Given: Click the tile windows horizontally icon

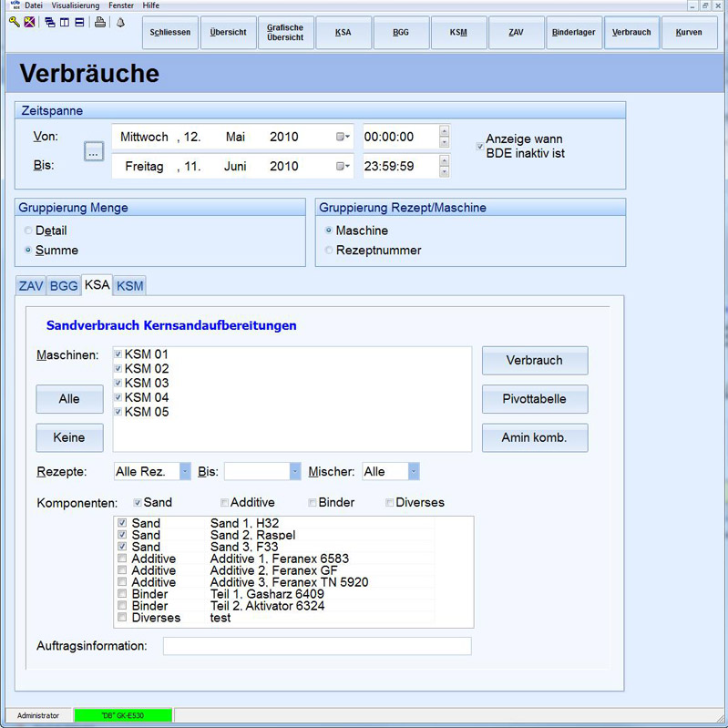Looking at the screenshot, I should 79,22.
